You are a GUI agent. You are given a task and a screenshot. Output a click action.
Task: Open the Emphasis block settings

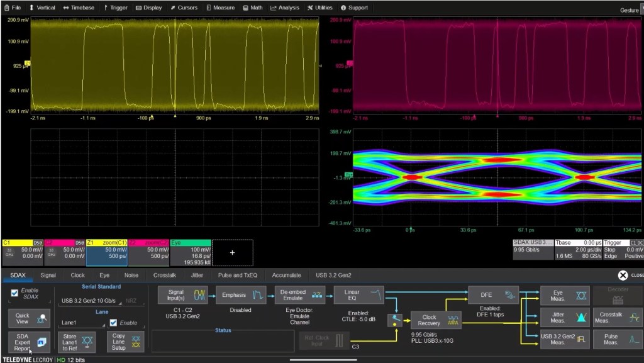241,295
